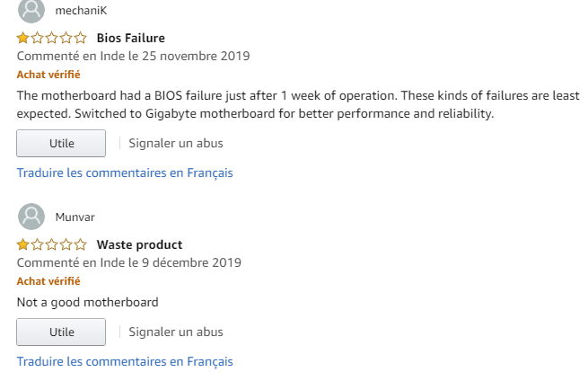Click Achat vérifié badge on mechaniK's review
The height and width of the screenshot is (372, 588).
coord(48,75)
